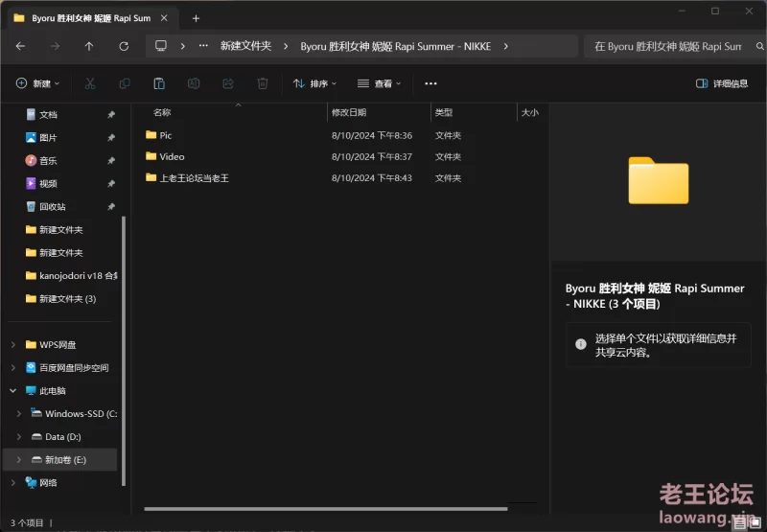Expand 新加卷 (E:) drive node
767x532 pixels.
click(x=19, y=460)
